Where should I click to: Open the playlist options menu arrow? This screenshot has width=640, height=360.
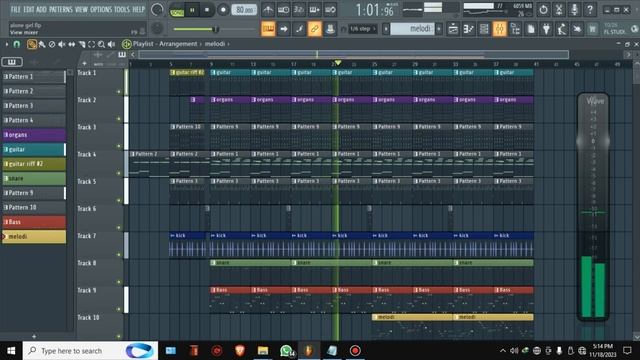[x=7, y=44]
